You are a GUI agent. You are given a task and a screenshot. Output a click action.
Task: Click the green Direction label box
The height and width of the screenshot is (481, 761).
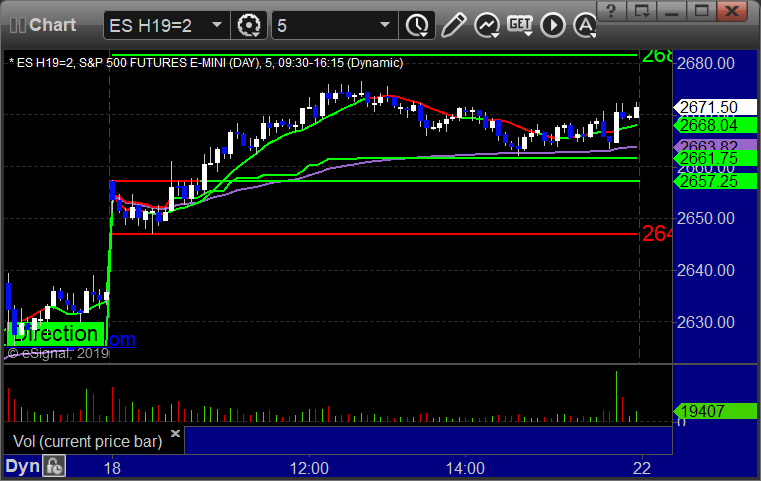coord(55,334)
